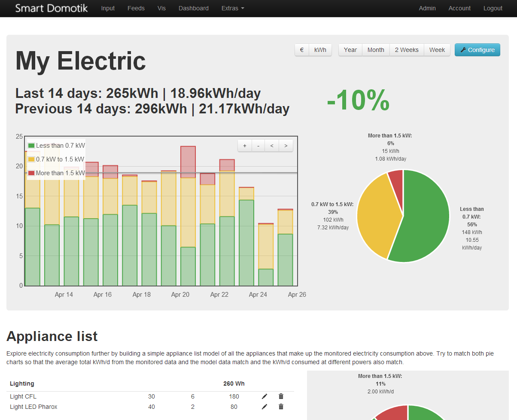Click the Appliance list heading

52,336
